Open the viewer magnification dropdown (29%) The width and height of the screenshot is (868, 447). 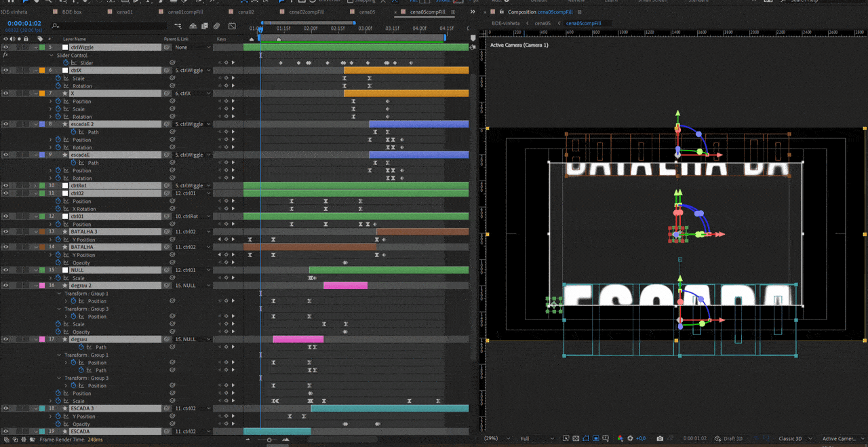coord(497,439)
